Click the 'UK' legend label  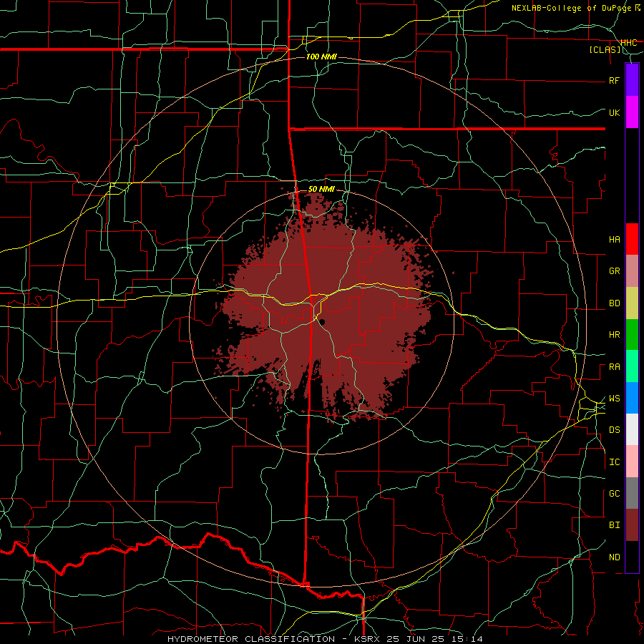click(615, 112)
